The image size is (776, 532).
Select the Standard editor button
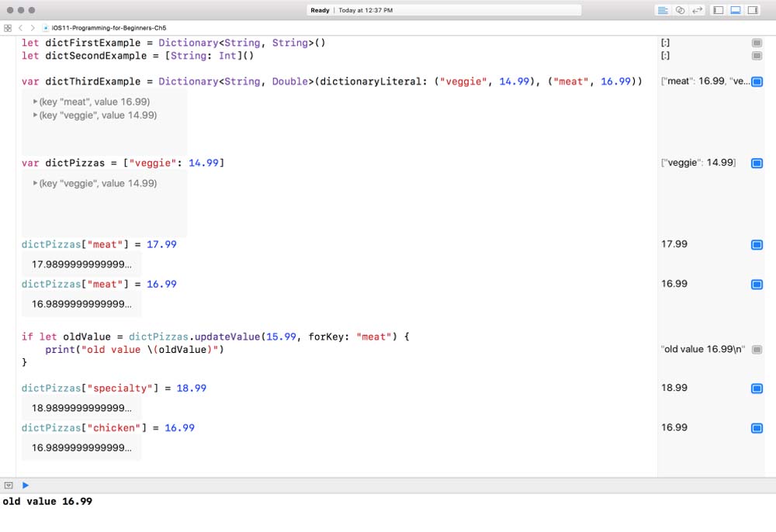click(663, 10)
